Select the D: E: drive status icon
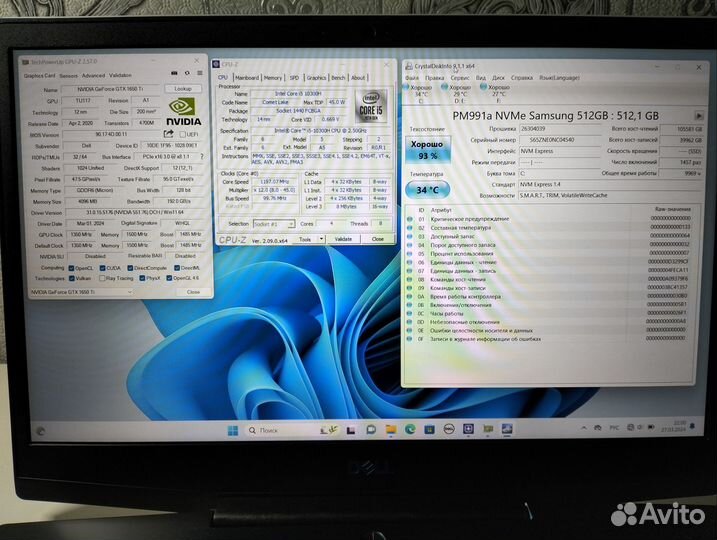 (444, 86)
